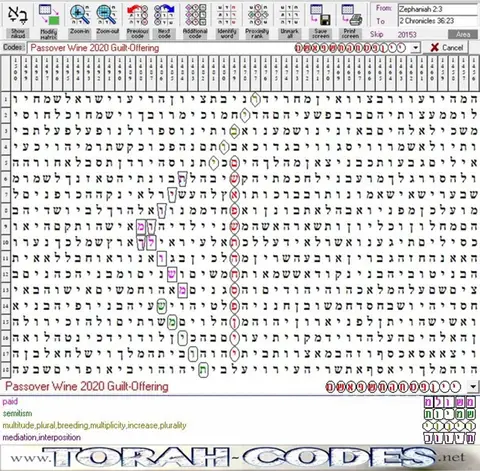Select the 'semitism' entry in the list

[17, 413]
